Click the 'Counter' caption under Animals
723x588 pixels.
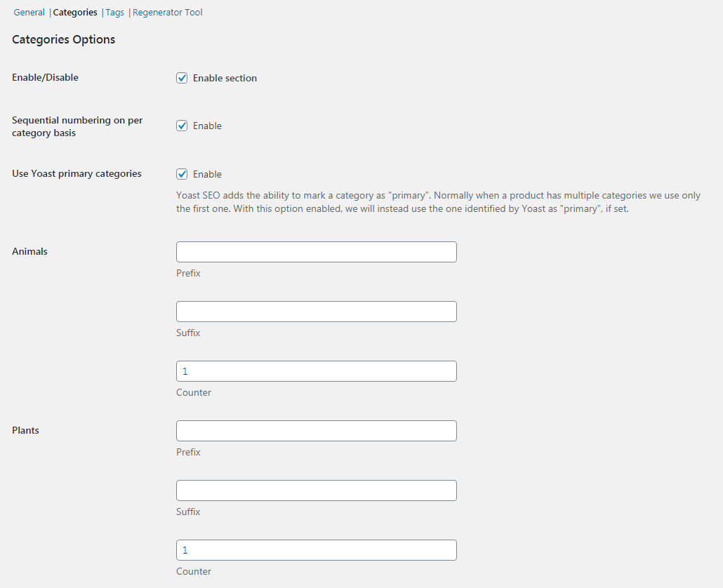(194, 393)
